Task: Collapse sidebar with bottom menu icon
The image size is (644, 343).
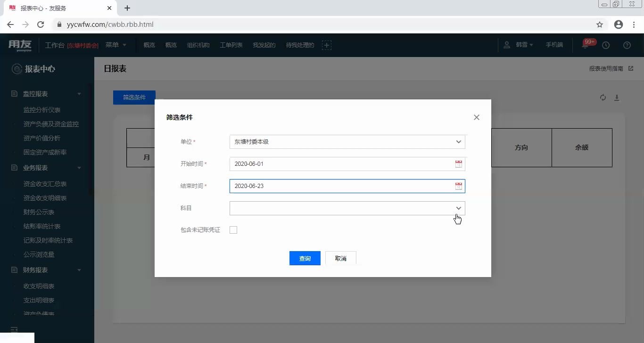Action: [x=14, y=329]
